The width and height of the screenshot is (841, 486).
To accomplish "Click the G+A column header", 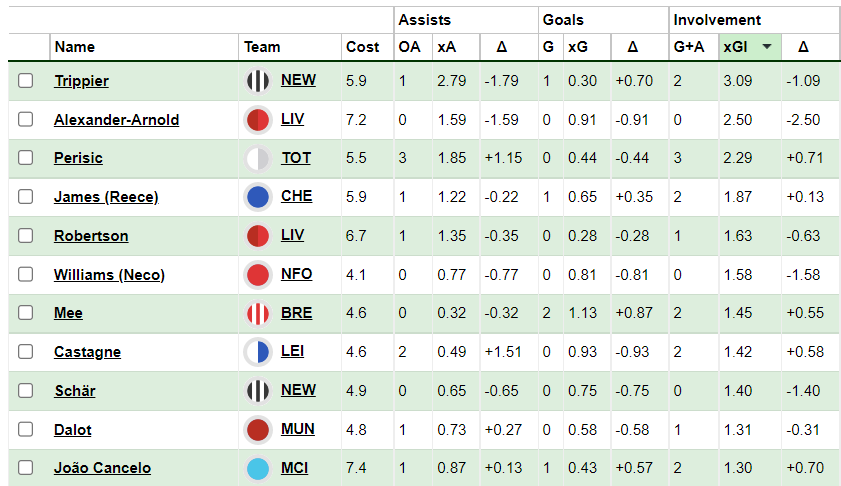I will click(689, 47).
